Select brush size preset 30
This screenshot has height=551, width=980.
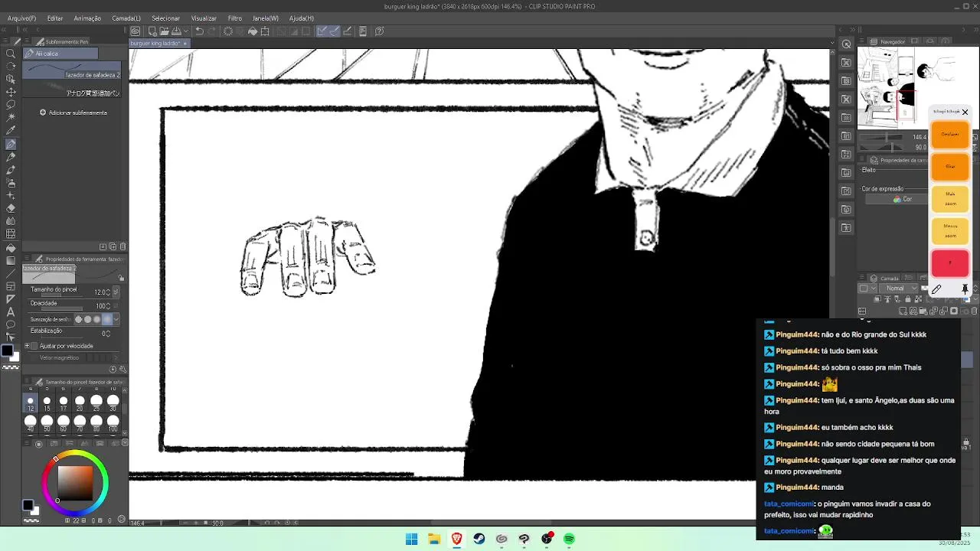coord(113,401)
